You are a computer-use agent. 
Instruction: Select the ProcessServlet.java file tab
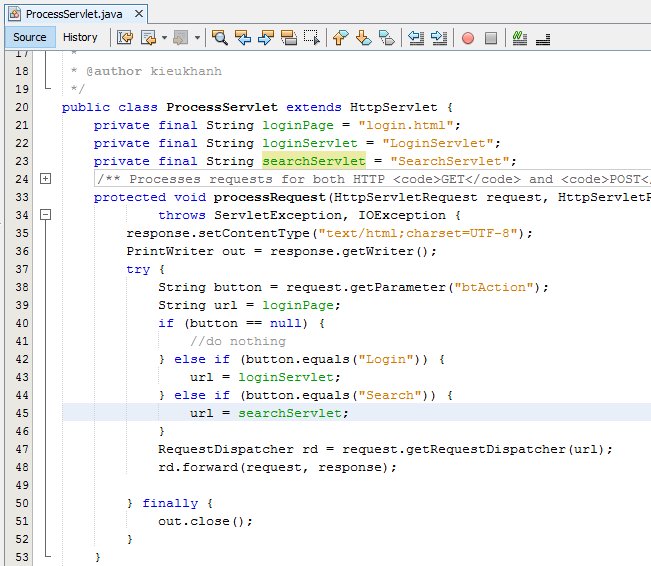click(74, 14)
